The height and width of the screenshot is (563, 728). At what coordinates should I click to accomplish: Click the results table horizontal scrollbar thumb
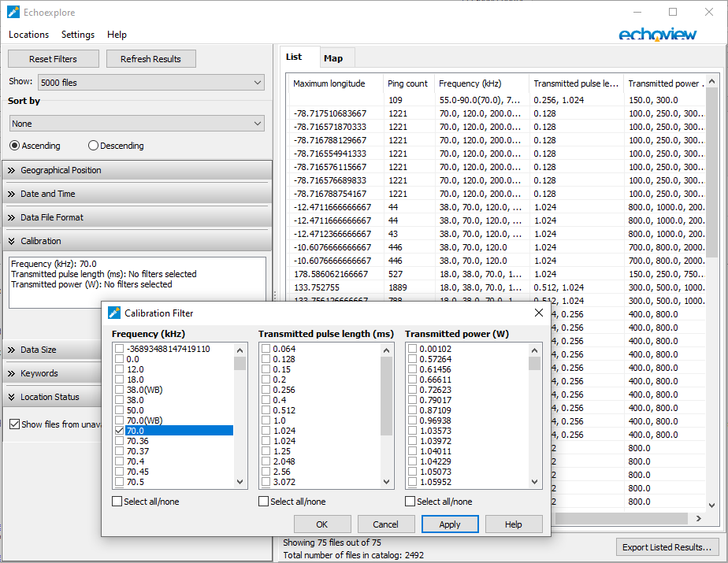point(621,518)
